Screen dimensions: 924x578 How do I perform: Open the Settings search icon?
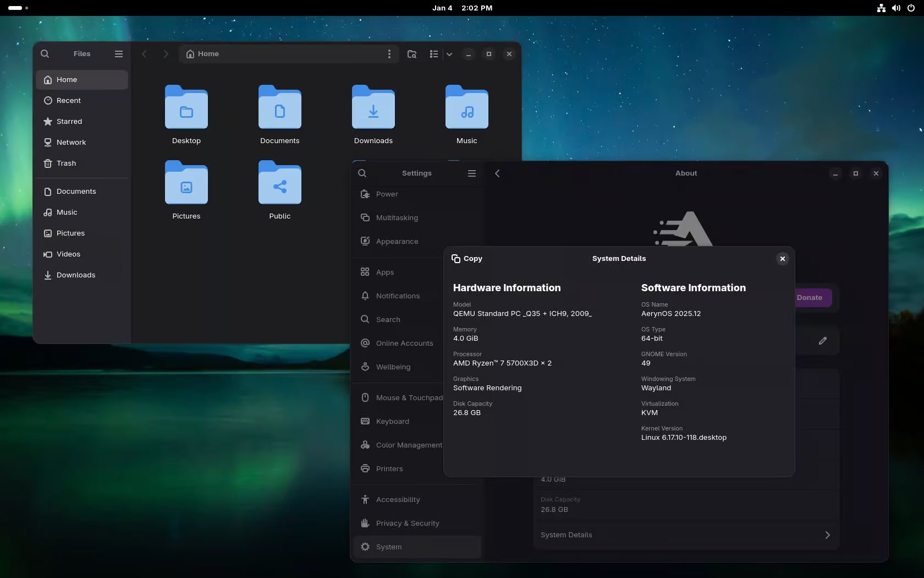pos(362,173)
